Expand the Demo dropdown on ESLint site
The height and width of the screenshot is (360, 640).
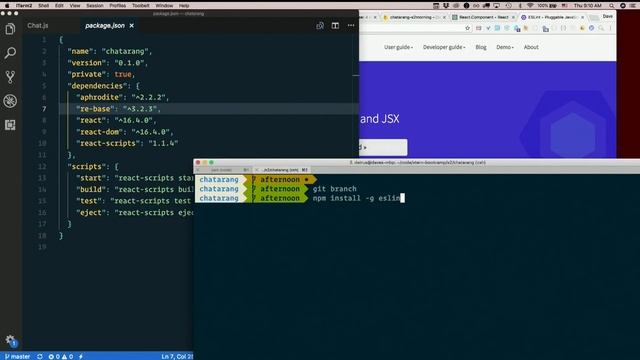pyautogui.click(x=505, y=47)
